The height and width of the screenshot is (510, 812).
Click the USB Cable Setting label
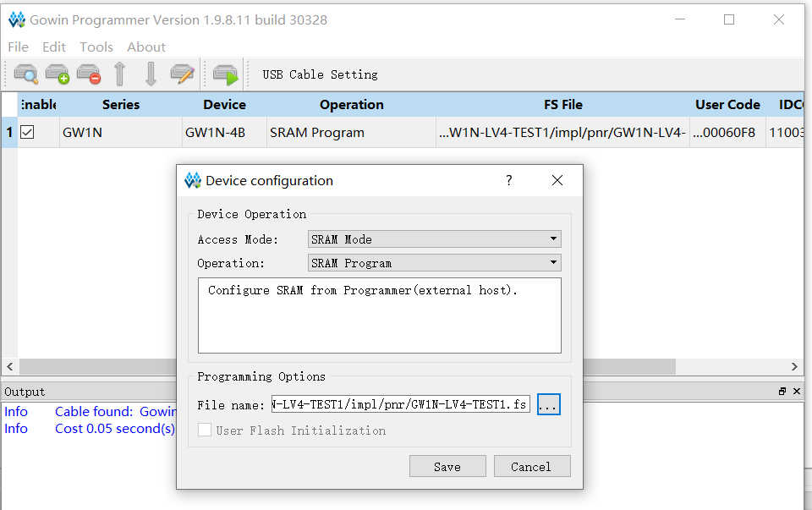pos(320,74)
